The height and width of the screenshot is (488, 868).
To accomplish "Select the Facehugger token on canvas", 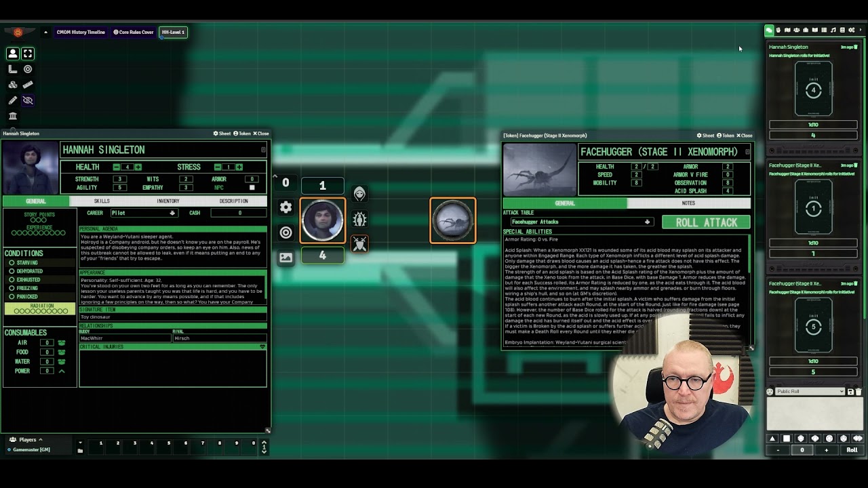I will coord(453,220).
